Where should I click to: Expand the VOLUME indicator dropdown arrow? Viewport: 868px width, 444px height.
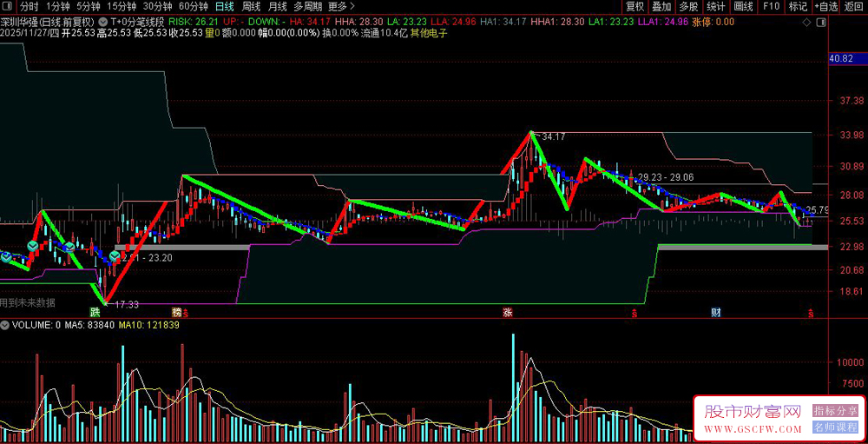5,325
